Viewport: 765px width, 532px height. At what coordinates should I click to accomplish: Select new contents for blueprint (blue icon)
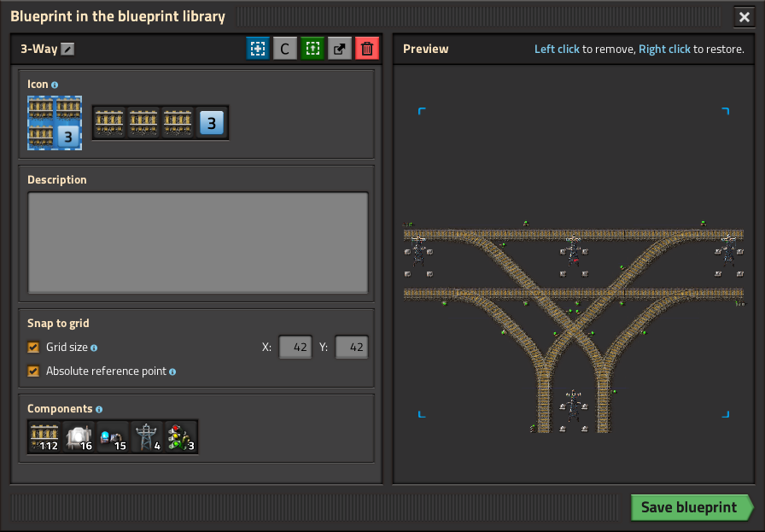tap(258, 49)
